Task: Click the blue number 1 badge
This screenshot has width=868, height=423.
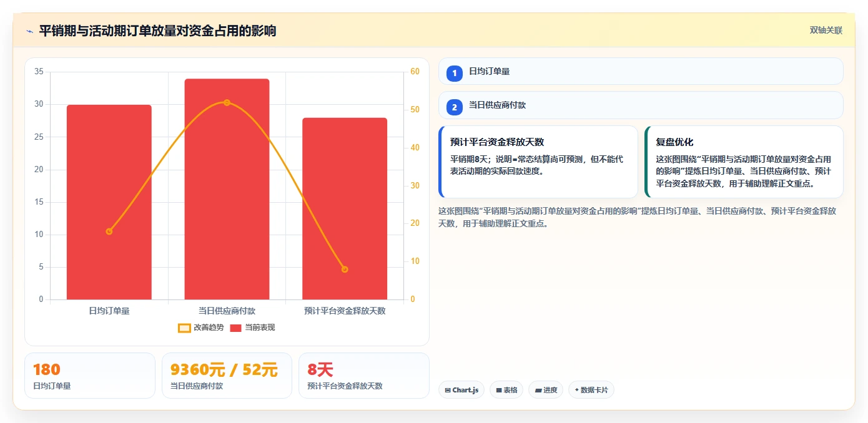Action: tap(455, 73)
